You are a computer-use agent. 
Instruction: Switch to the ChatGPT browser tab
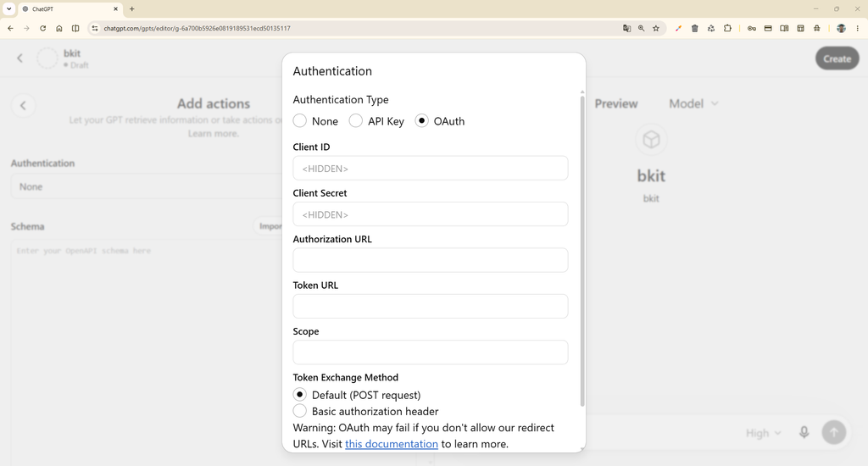(70, 8)
